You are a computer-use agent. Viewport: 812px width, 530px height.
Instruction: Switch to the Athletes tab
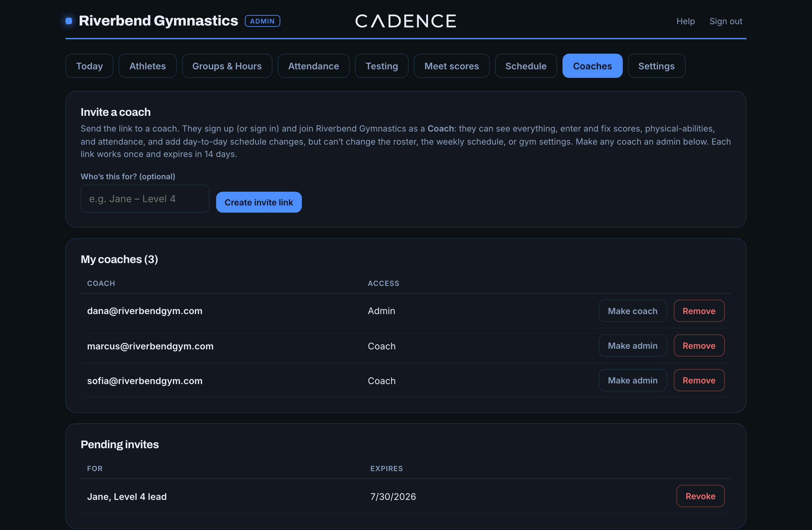[147, 66]
